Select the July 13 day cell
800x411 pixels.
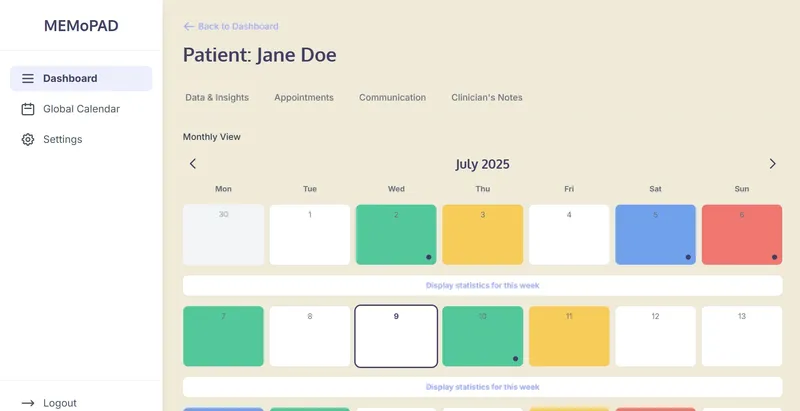(x=742, y=336)
